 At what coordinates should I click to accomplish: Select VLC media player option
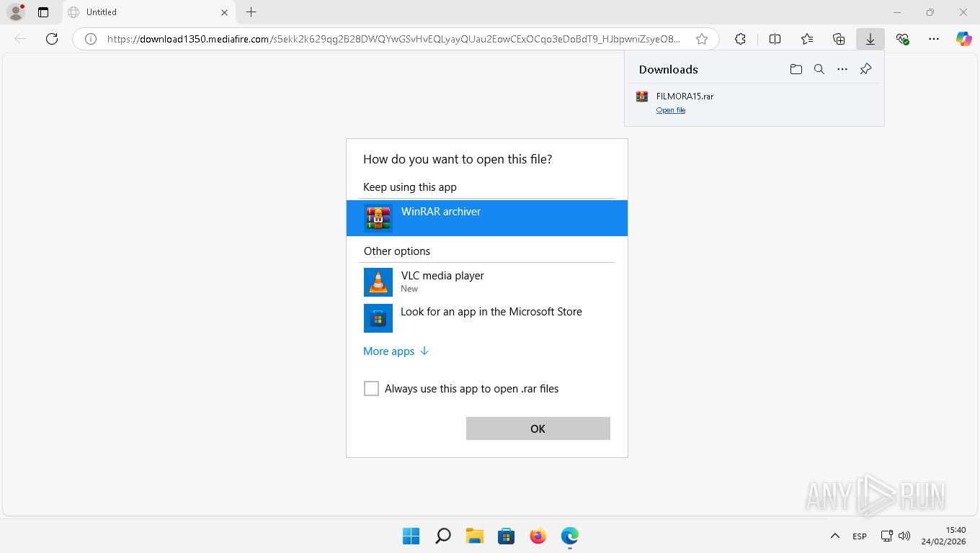[487, 282]
